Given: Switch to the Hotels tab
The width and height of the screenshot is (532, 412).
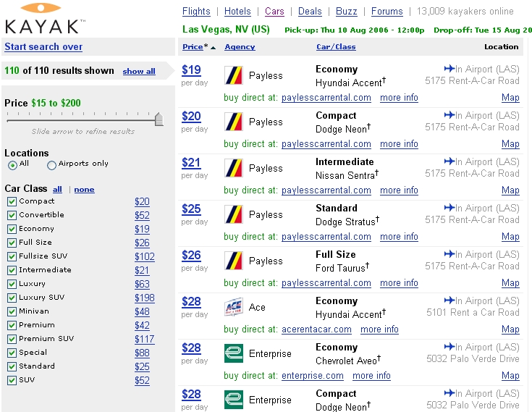Looking at the screenshot, I should (237, 12).
